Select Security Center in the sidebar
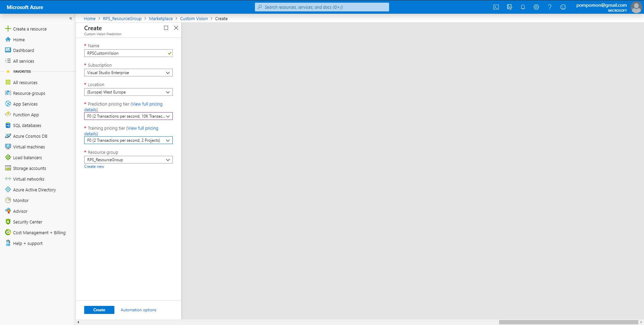The width and height of the screenshot is (644, 325). pyautogui.click(x=28, y=222)
